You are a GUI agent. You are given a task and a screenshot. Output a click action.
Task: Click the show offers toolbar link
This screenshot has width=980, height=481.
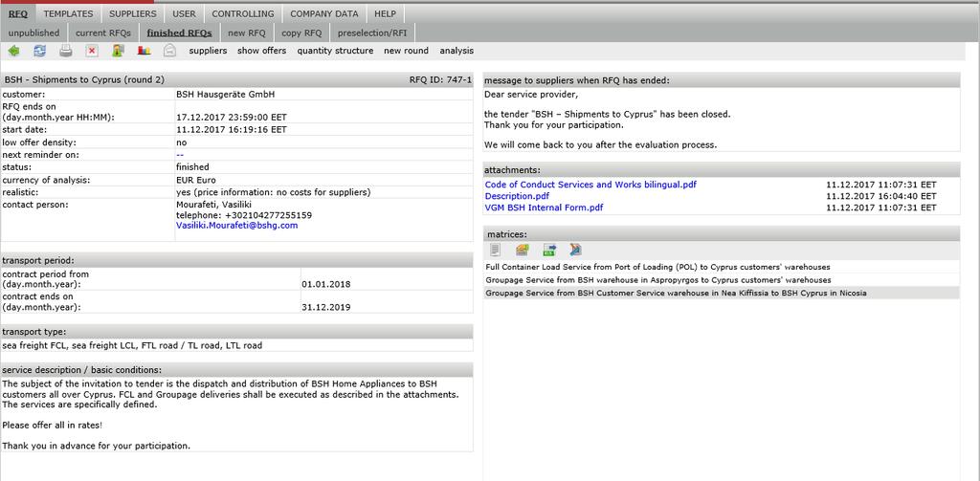261,52
